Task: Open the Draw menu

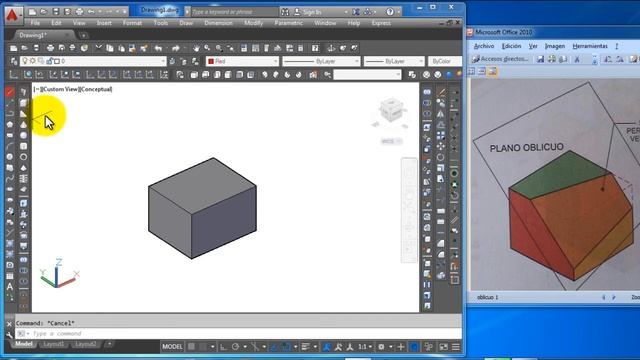Action: [186, 23]
